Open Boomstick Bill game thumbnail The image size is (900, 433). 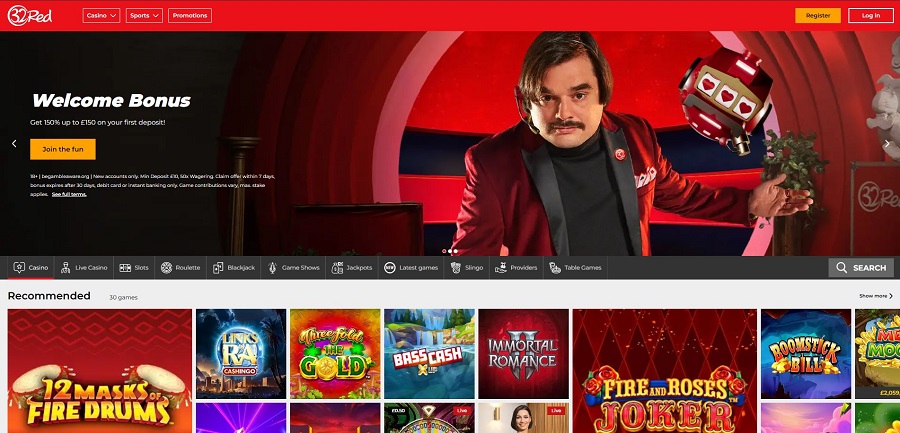point(806,354)
